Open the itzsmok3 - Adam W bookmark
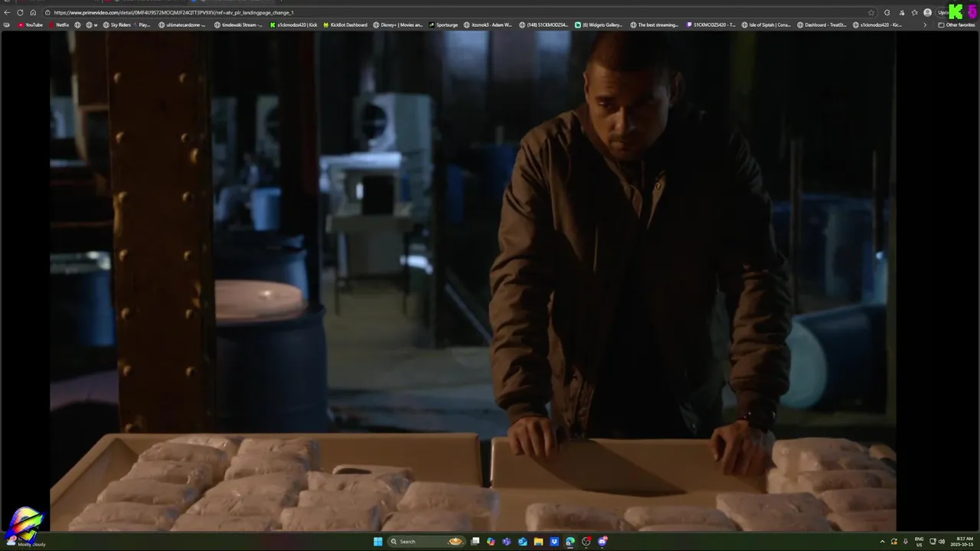980x551 pixels. [x=488, y=24]
